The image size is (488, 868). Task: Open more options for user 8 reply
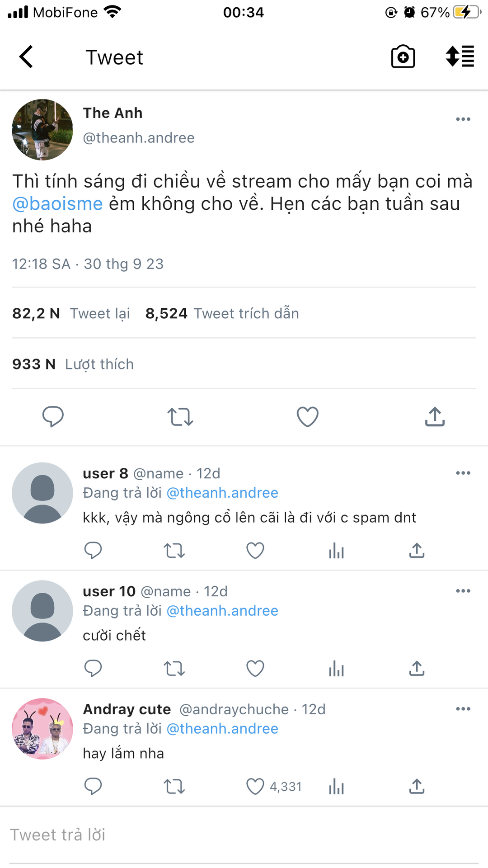(x=463, y=473)
